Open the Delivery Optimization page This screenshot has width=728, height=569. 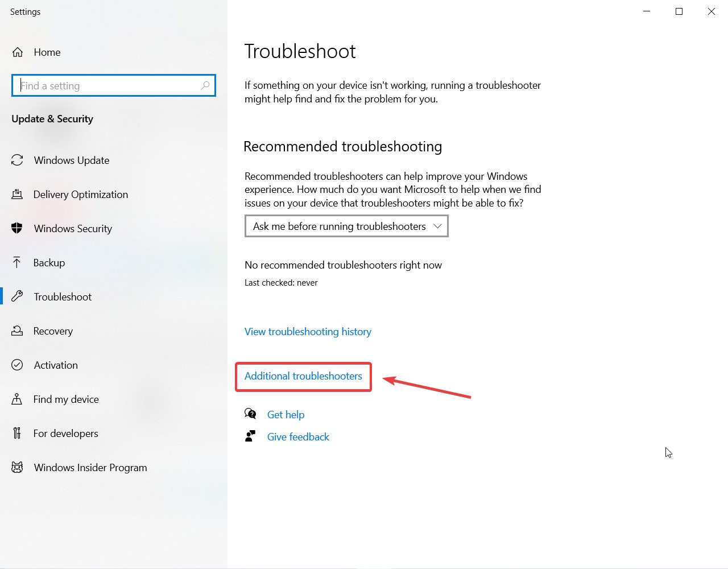click(81, 195)
